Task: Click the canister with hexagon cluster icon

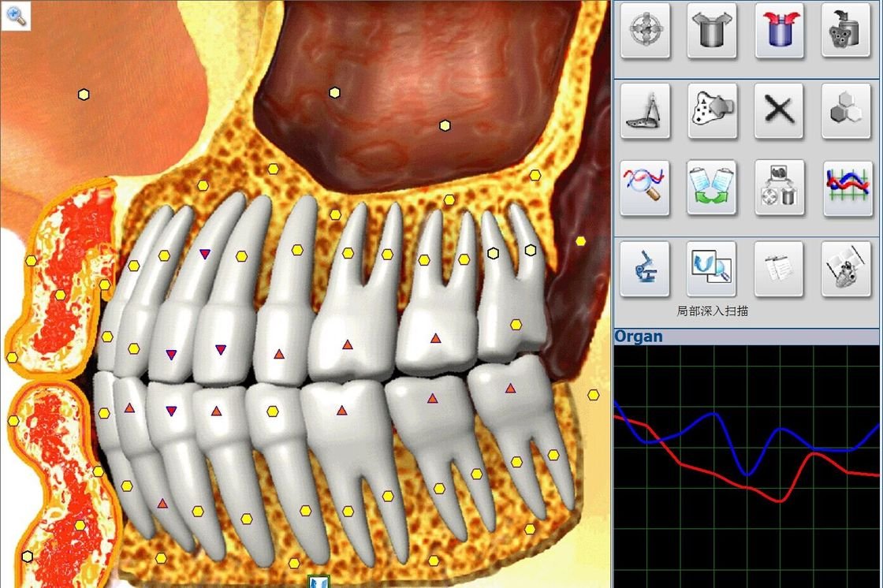Action: 846,31
